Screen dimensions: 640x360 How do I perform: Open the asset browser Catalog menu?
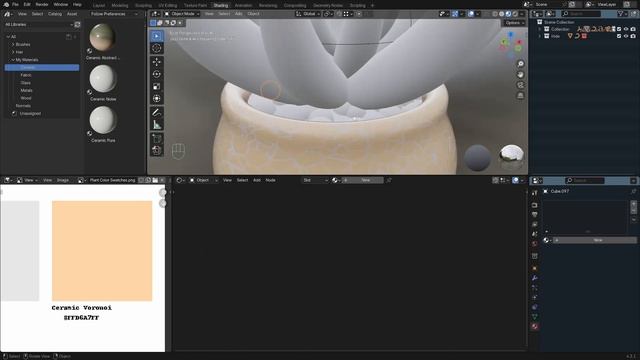(x=55, y=14)
